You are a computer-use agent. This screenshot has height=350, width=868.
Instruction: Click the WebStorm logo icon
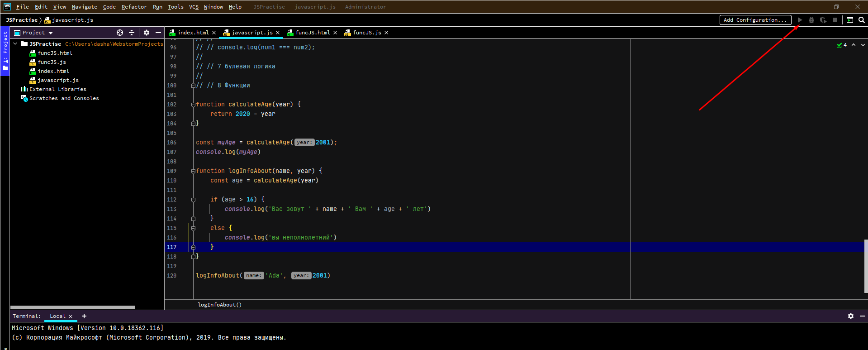pos(7,6)
